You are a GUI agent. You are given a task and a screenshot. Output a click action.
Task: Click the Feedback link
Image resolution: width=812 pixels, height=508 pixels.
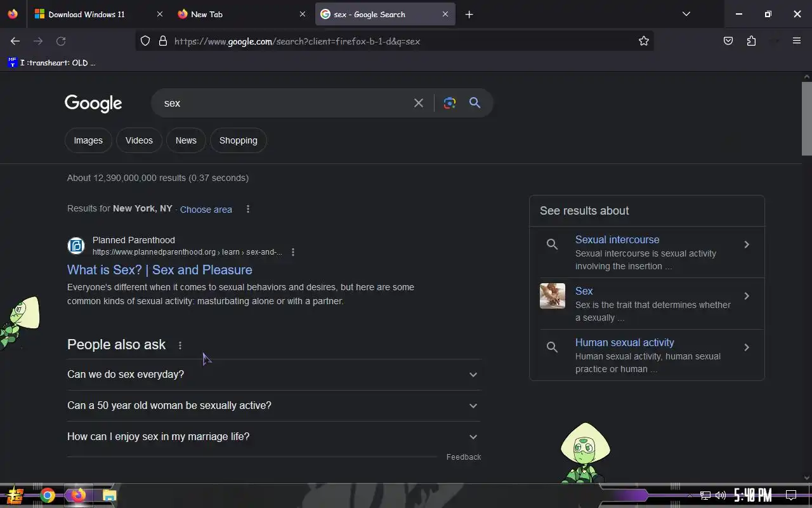[464, 457]
